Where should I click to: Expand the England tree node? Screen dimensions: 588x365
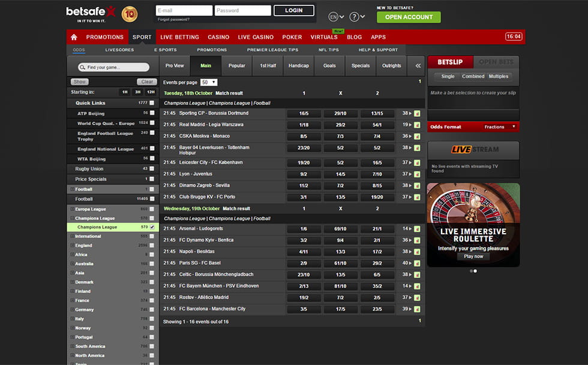[x=72, y=246]
